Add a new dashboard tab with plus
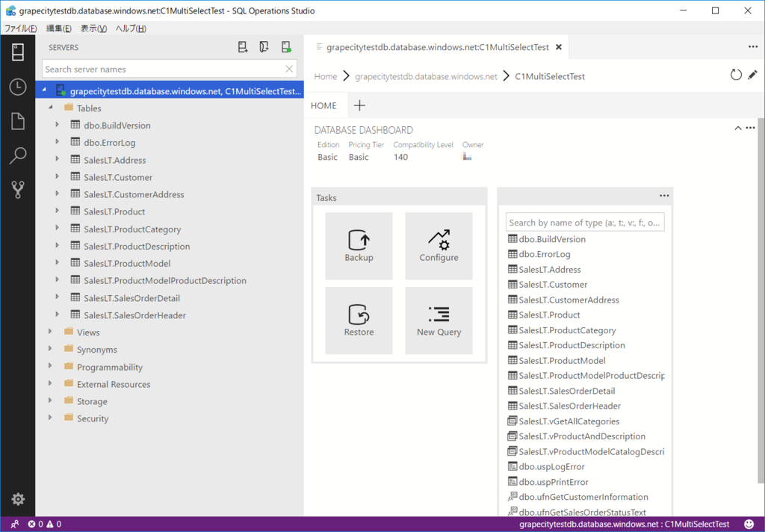This screenshot has width=765, height=532. coord(359,105)
